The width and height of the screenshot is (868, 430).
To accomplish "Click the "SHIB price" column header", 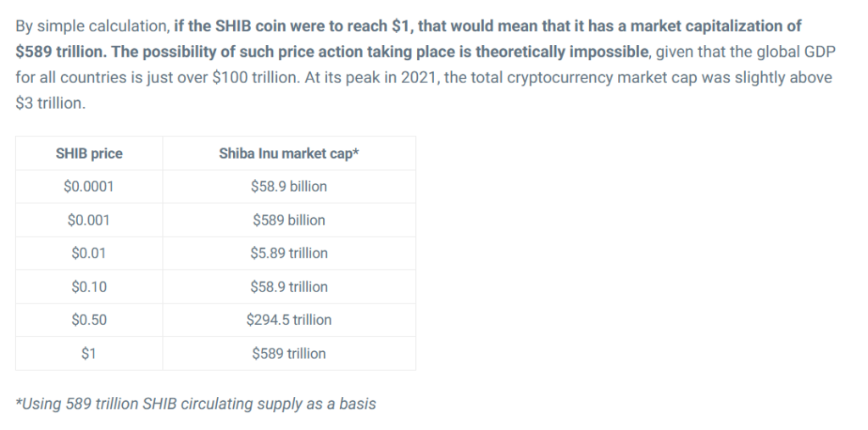I will click(89, 154).
